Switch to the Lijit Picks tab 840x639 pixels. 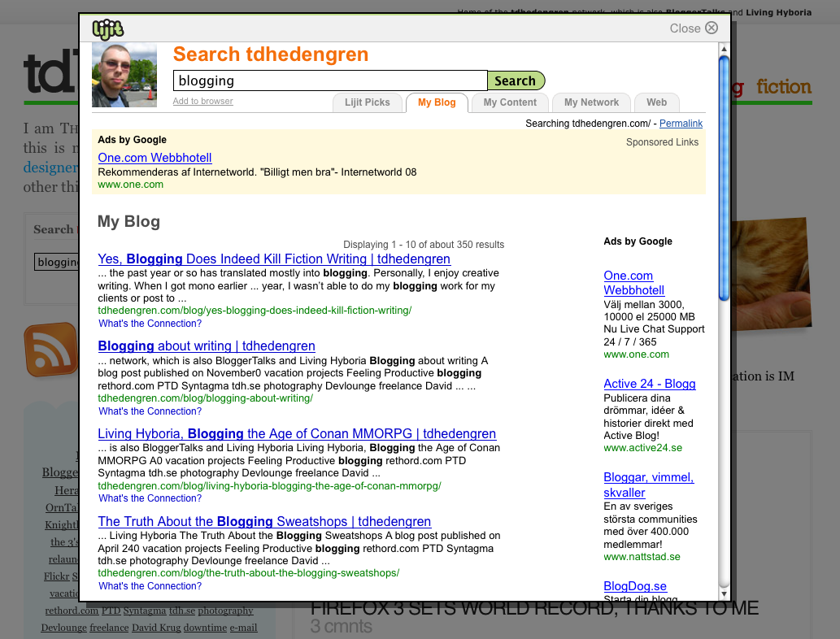point(367,102)
